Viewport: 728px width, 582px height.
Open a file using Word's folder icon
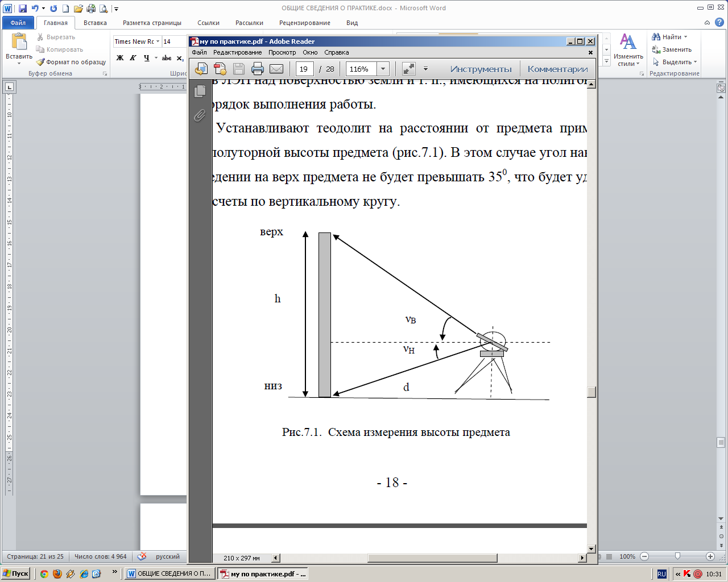coord(78,9)
